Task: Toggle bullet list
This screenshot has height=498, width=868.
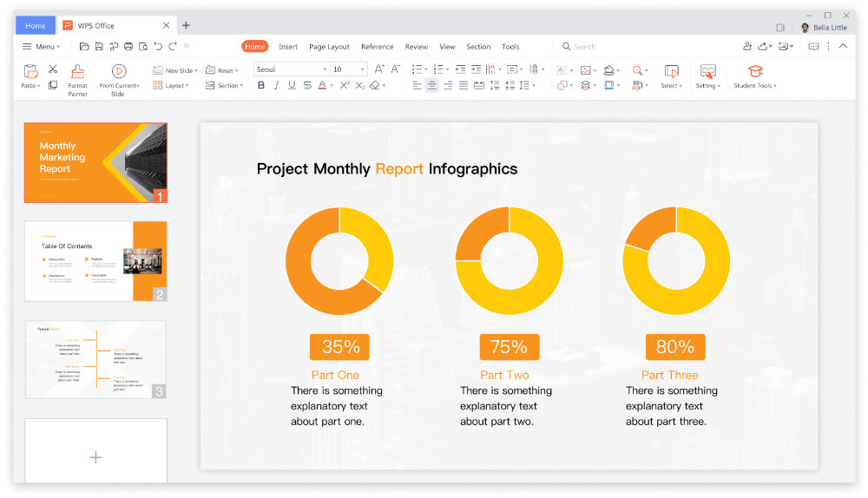Action: point(417,69)
